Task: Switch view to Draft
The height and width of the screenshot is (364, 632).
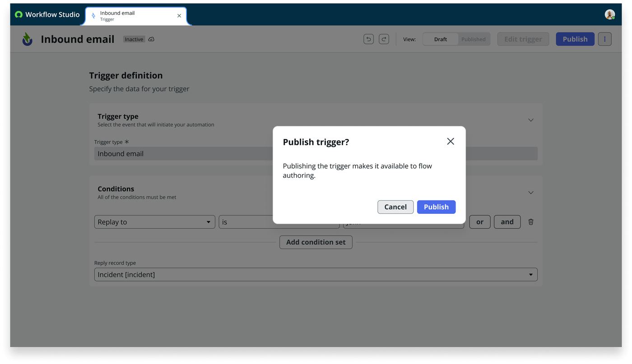Action: click(441, 39)
